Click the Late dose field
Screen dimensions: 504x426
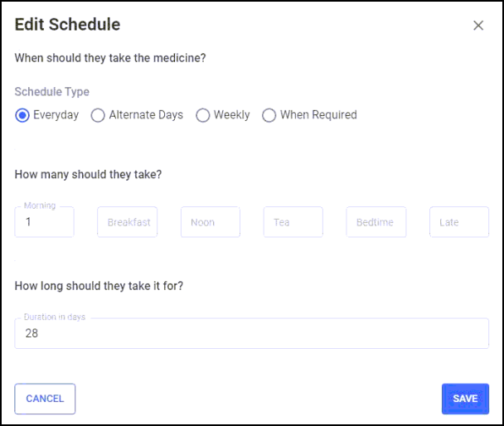pyautogui.click(x=459, y=222)
